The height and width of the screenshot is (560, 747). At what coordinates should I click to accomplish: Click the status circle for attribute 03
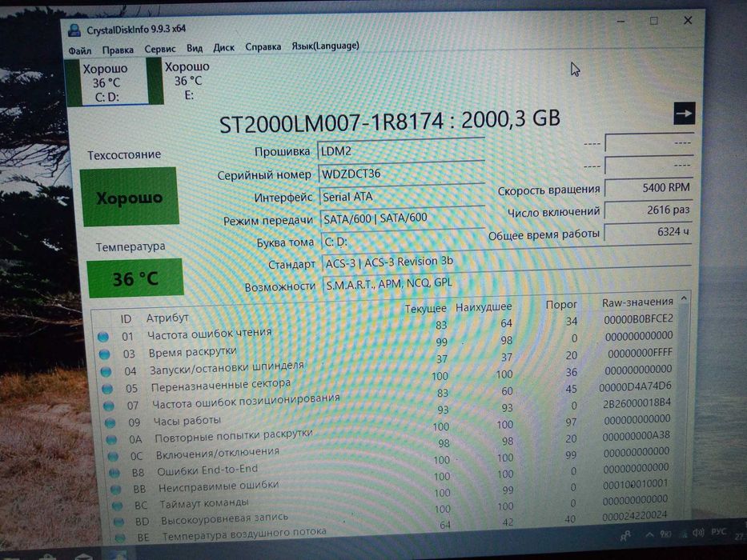104,354
